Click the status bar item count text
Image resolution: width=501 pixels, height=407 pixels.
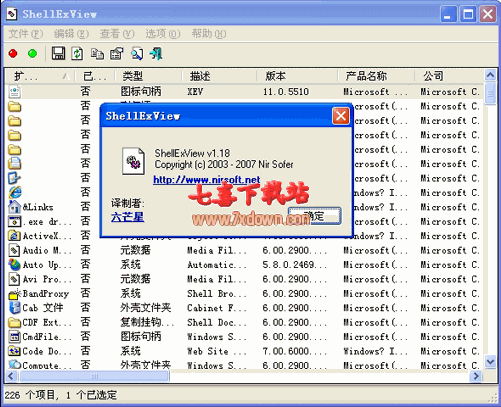coord(61,395)
